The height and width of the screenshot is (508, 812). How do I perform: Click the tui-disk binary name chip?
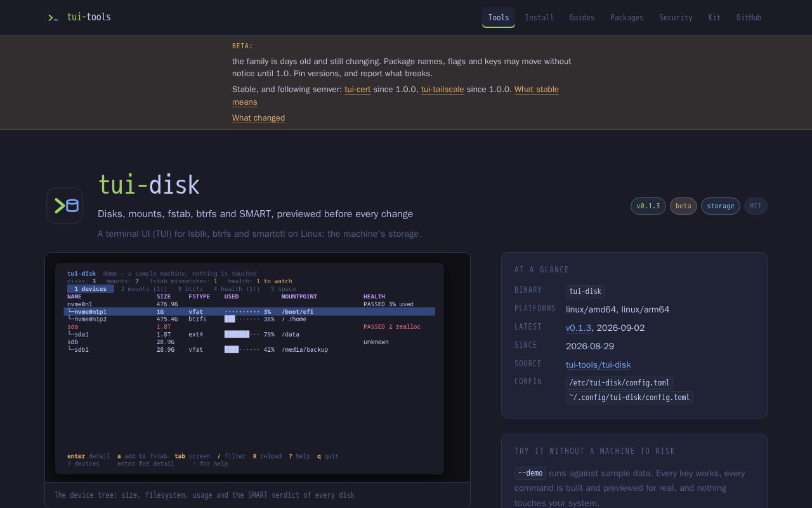pyautogui.click(x=585, y=291)
